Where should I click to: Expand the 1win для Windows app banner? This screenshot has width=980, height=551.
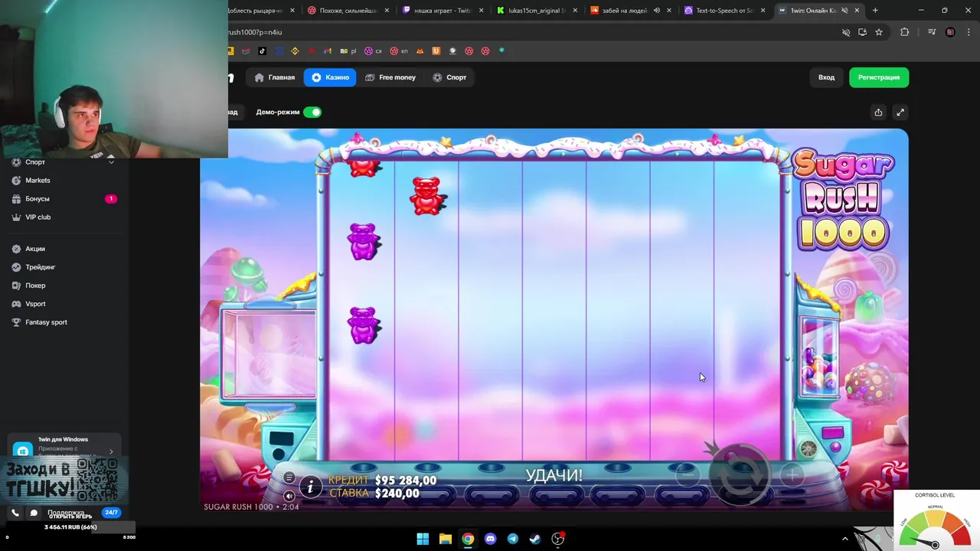111,452
